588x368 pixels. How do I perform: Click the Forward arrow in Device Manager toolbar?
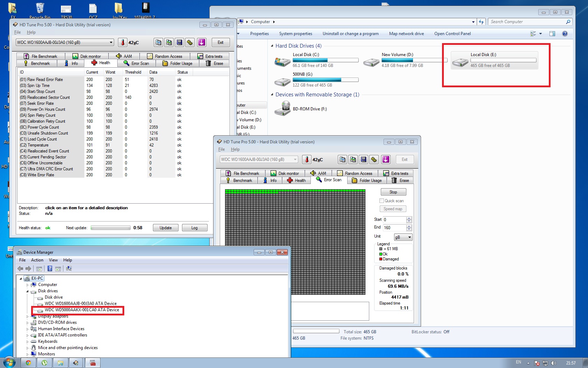tap(28, 268)
